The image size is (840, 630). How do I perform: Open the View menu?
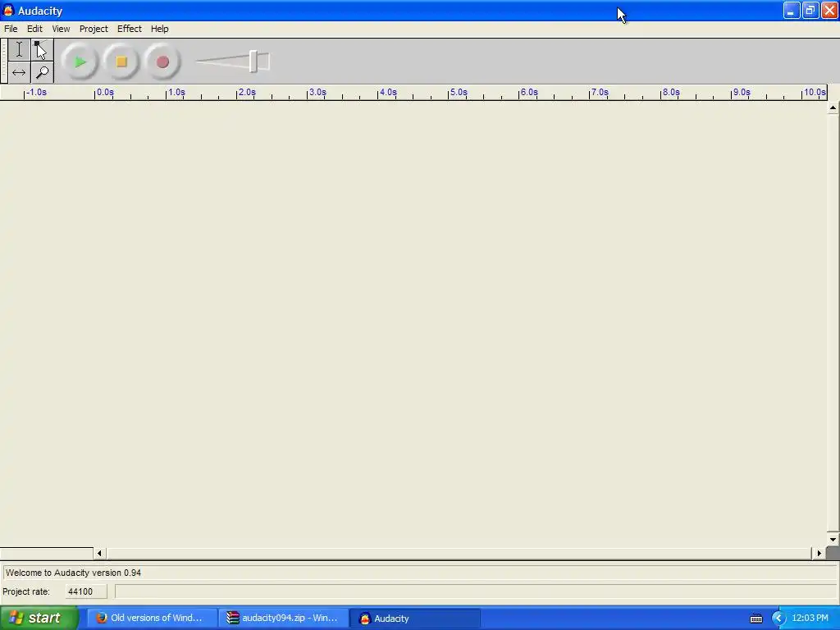click(x=61, y=29)
